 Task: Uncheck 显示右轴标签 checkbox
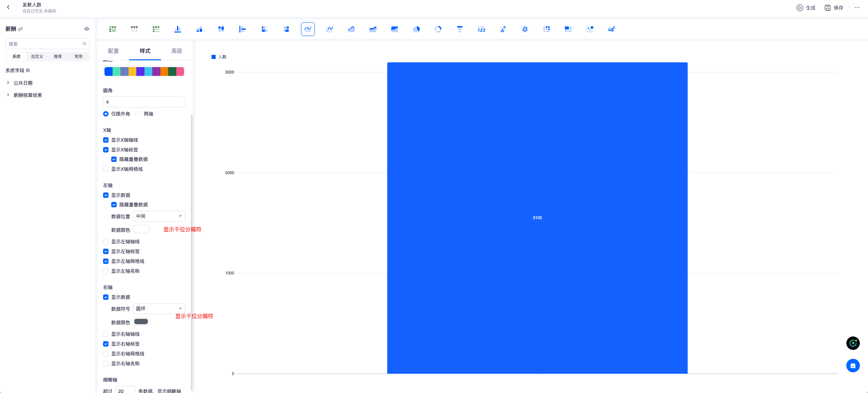point(106,344)
